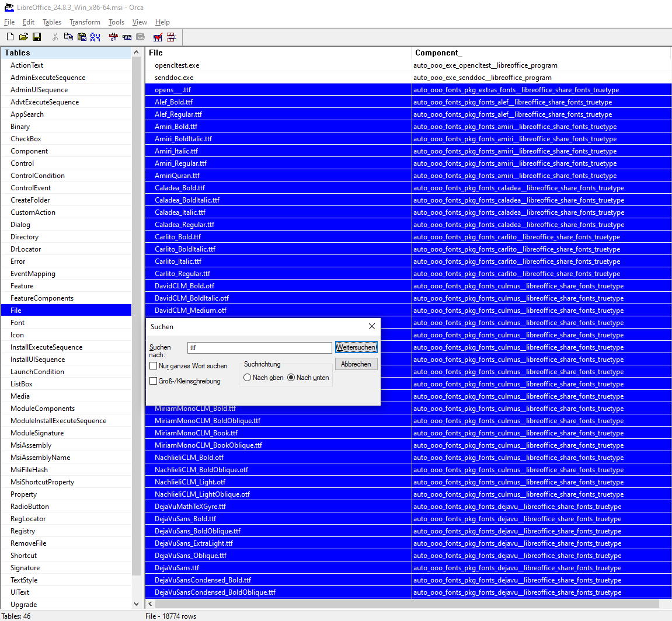Click the Paste clipboard toolbar icon
672x621 pixels.
click(82, 37)
